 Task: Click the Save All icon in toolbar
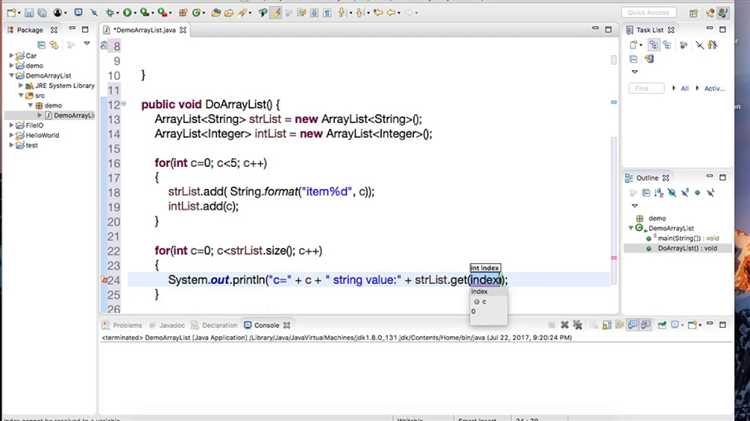[43, 13]
